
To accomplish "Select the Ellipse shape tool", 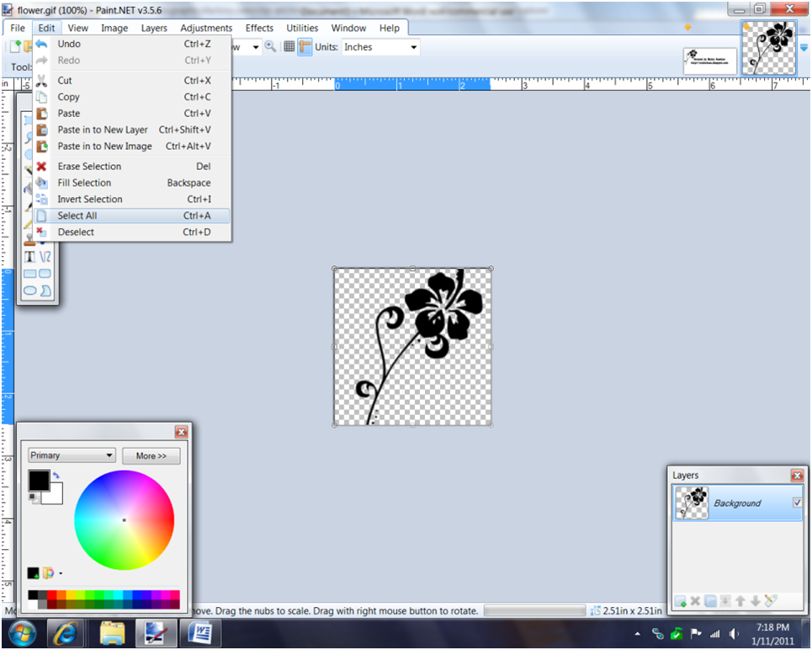I will pyautogui.click(x=30, y=290).
